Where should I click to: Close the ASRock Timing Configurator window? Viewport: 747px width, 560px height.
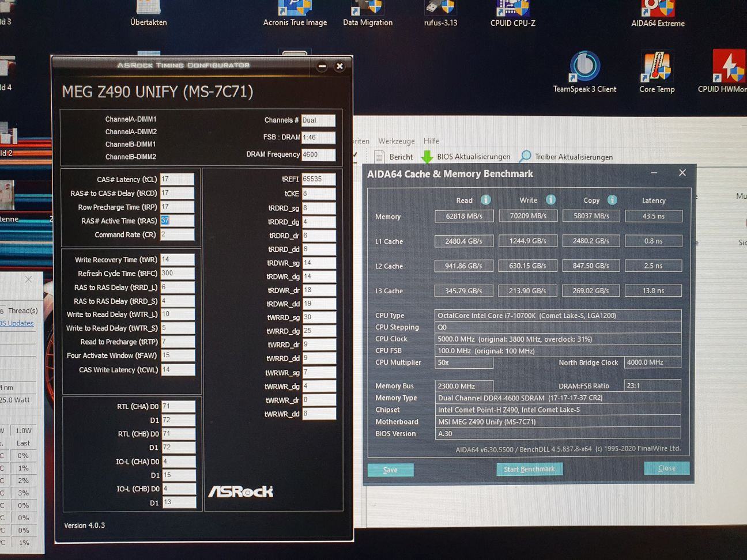coord(339,66)
